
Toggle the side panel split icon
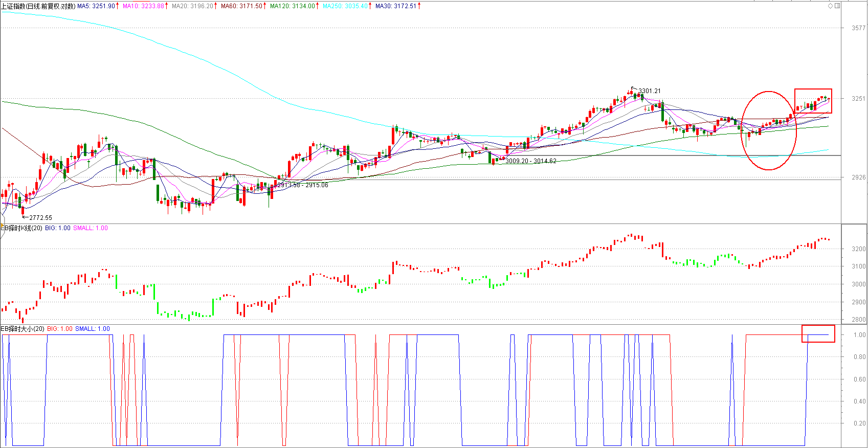tap(837, 6)
